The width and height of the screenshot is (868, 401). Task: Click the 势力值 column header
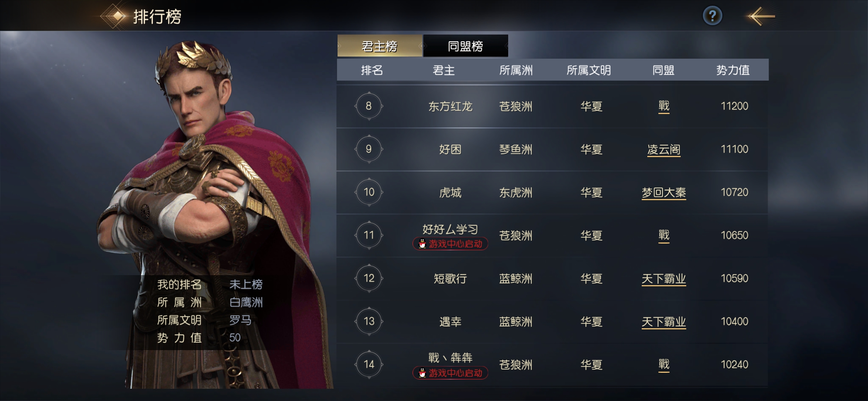[733, 70]
